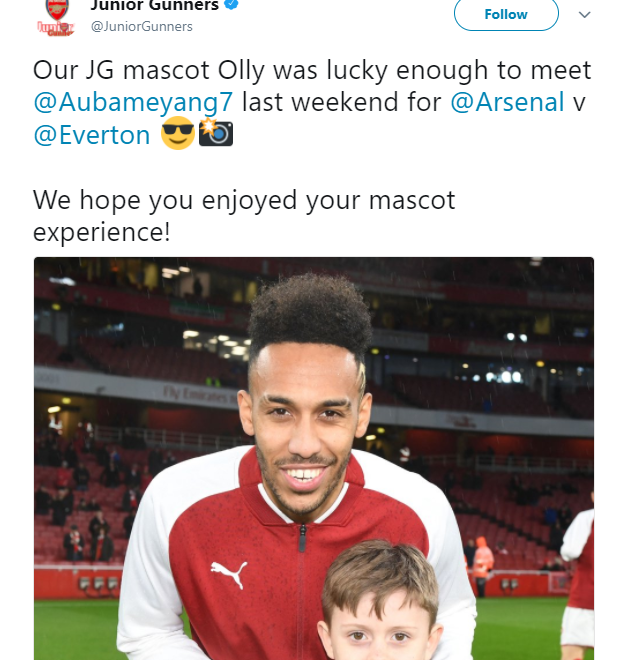Click the camera flash emoji
This screenshot has height=660, width=618.
pyautogui.click(x=216, y=133)
